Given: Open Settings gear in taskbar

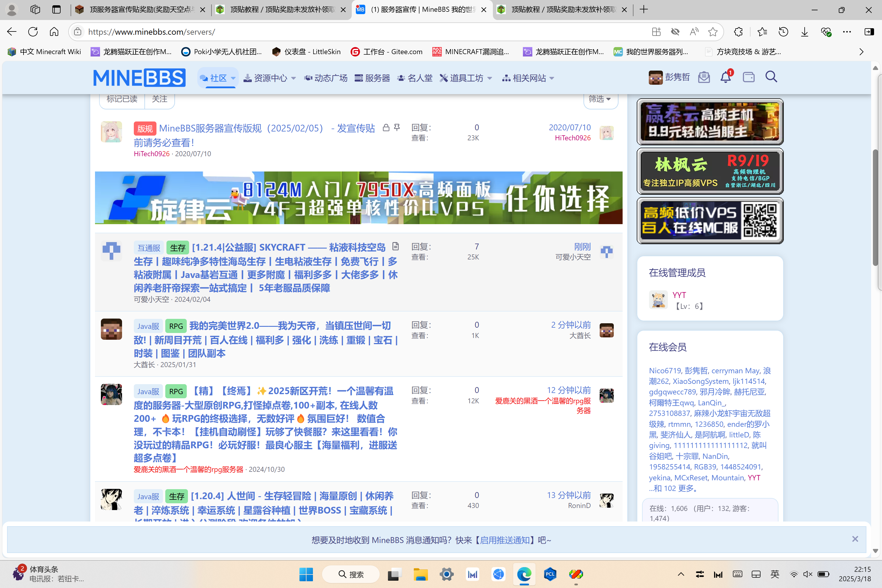Looking at the screenshot, I should [x=446, y=574].
